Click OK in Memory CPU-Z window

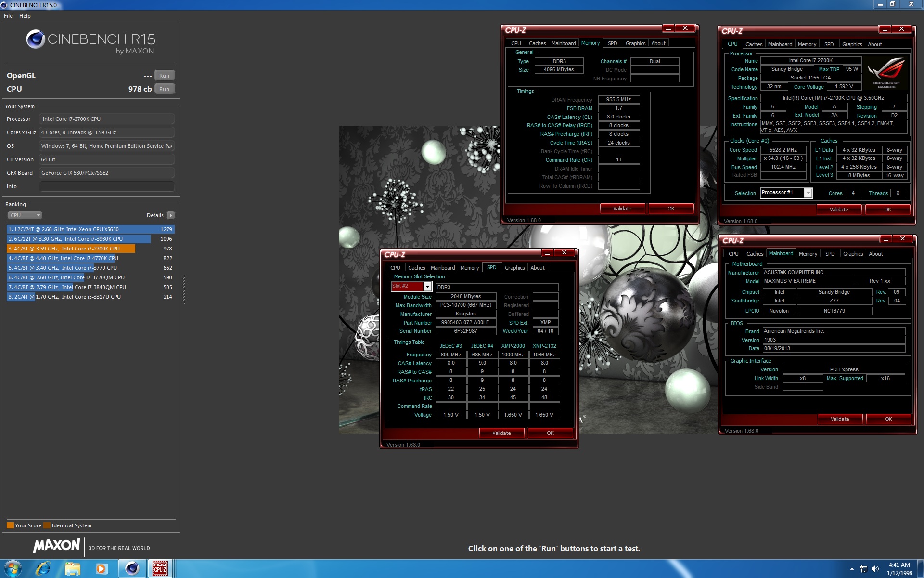click(x=671, y=209)
